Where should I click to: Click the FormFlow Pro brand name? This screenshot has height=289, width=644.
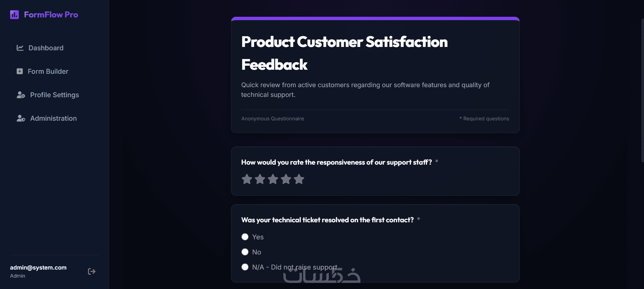coord(51,15)
